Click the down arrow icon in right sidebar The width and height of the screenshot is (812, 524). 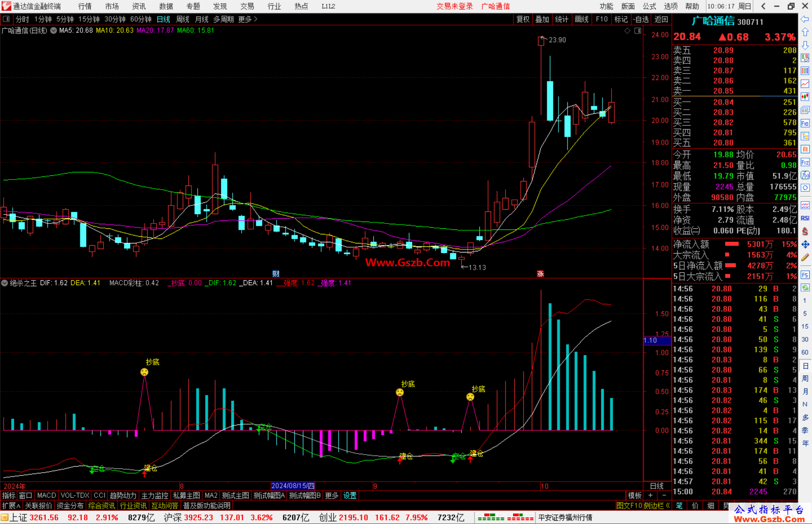(x=805, y=45)
